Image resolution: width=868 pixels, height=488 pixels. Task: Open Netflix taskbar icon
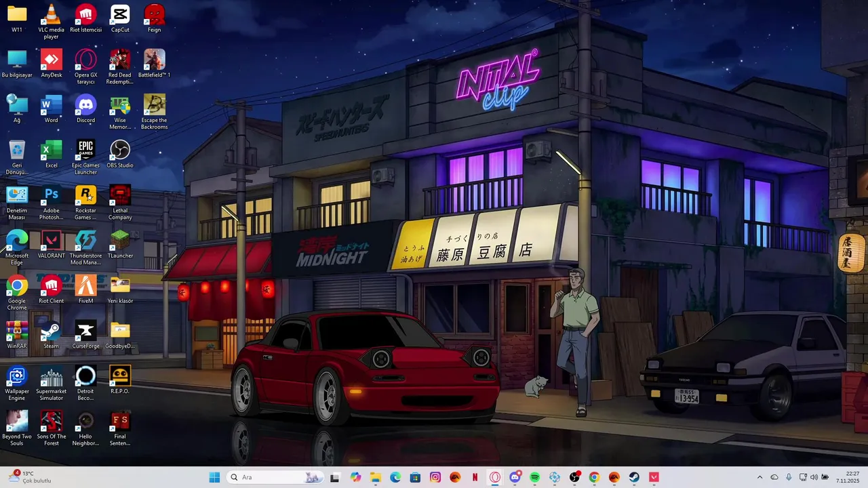coord(475,477)
